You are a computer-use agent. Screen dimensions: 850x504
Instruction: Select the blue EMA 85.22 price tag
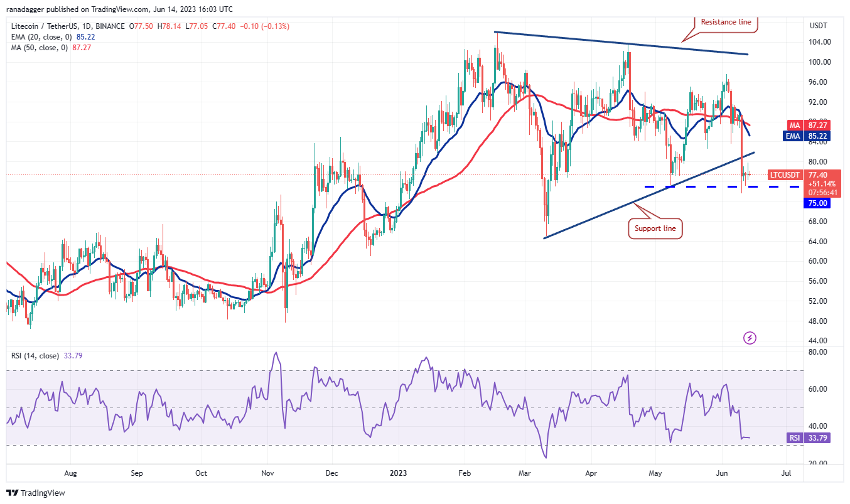point(818,134)
